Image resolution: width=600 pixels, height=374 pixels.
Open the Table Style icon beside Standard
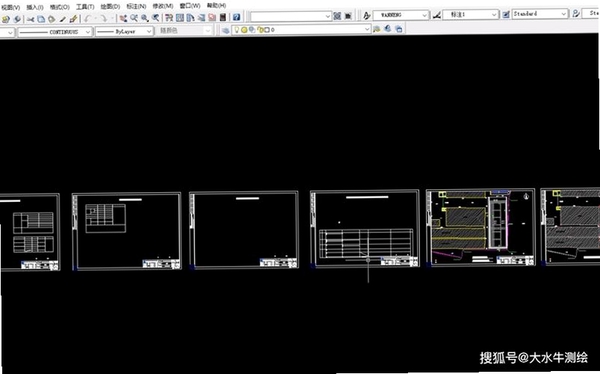506,15
